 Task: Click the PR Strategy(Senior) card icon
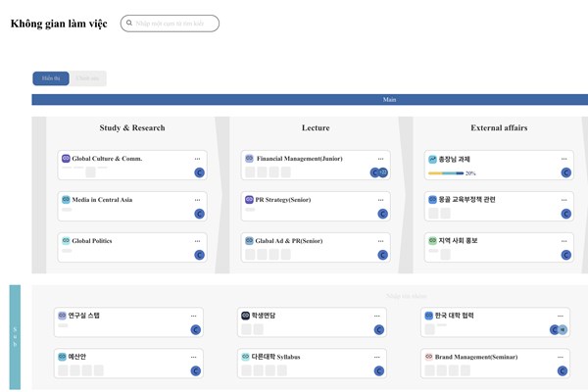(249, 200)
